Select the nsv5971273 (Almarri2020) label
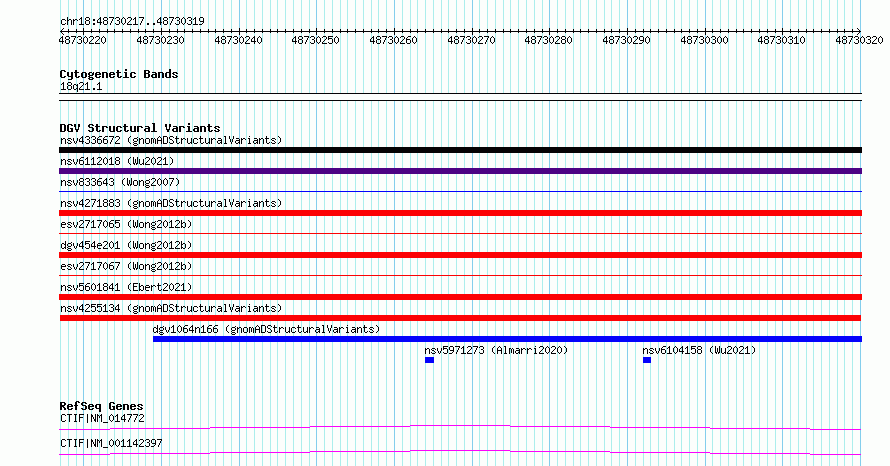Screen dimensions: 890x466 pyautogui.click(x=496, y=350)
